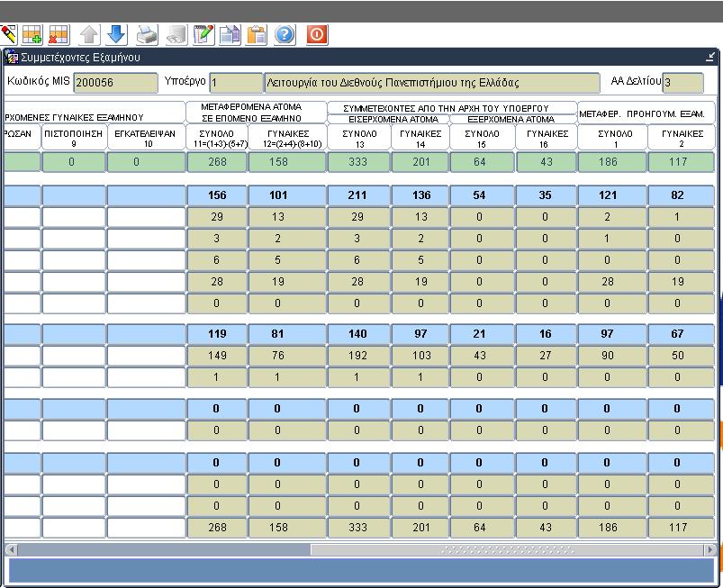Click the ΓΥΝΑΙΚΕΣ 12=(2+4)-(8+10) column header
The height and width of the screenshot is (588, 723).
288,138
